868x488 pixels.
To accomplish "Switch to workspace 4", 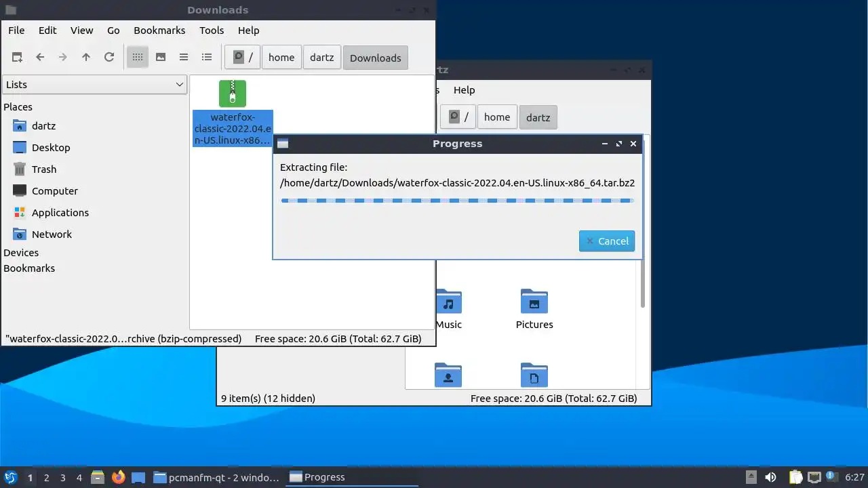I will pyautogui.click(x=79, y=478).
